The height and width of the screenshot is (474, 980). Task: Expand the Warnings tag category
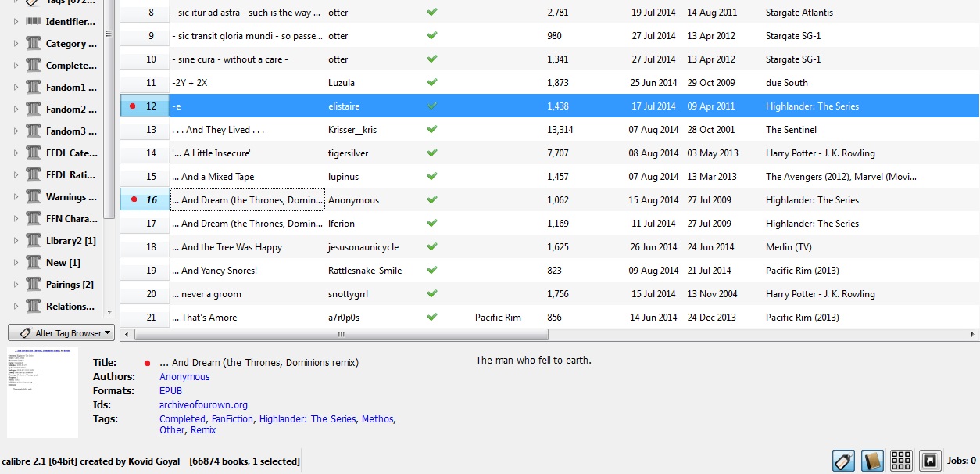pos(16,197)
